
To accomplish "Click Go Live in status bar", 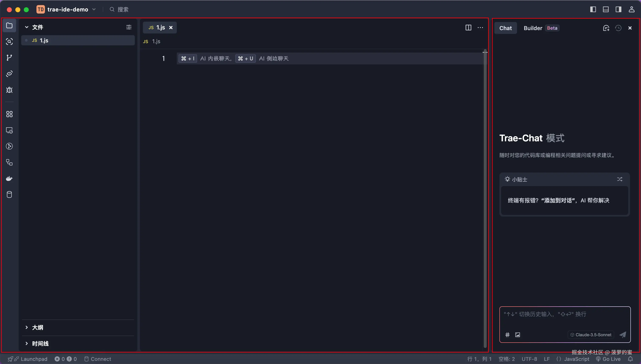I will click(x=609, y=359).
